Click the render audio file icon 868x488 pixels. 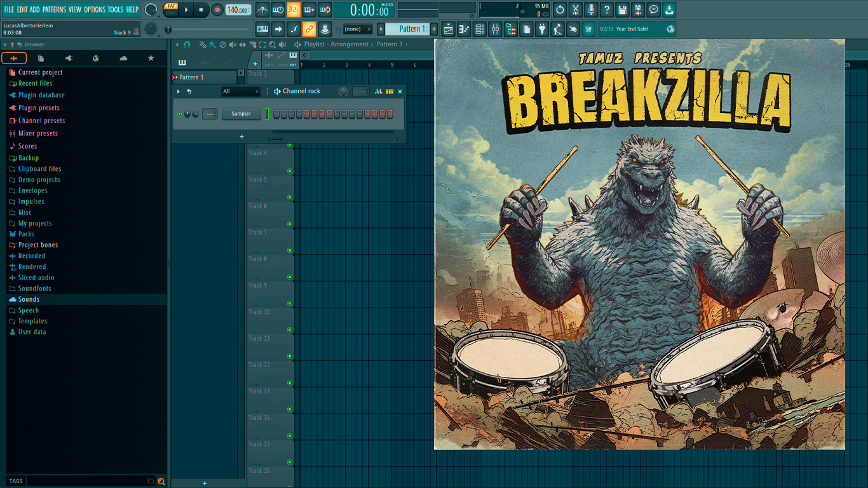pyautogui.click(x=638, y=10)
